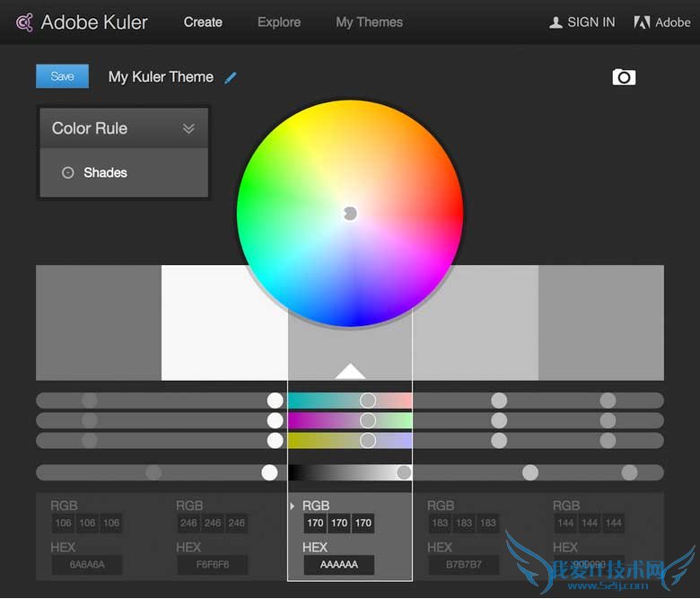Click the HEX field showing 6A6A6A
Screen dimensions: 700x599
click(x=87, y=565)
